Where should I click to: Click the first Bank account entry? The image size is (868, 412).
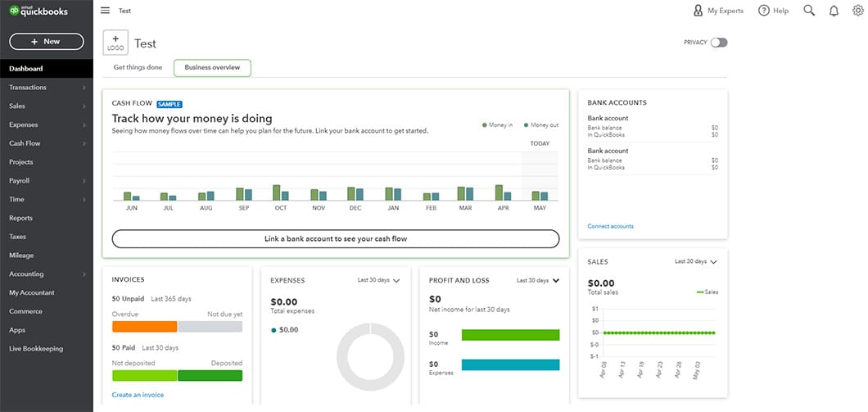pyautogui.click(x=653, y=127)
